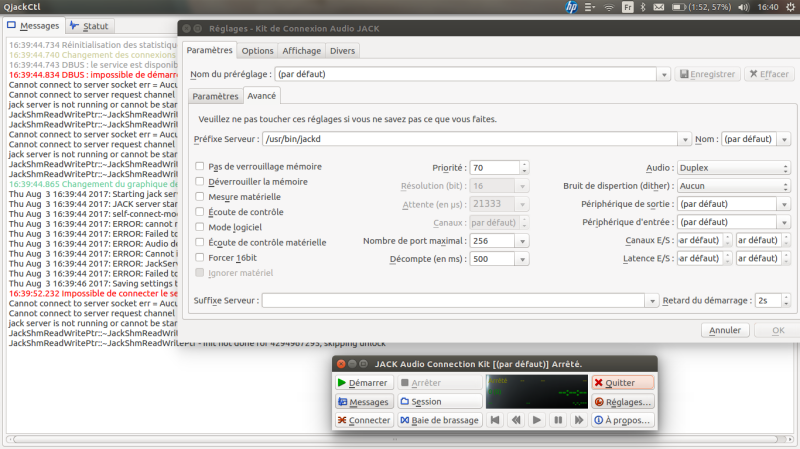
Task: Open the Wi-Fi network indicator
Action: 609,7
